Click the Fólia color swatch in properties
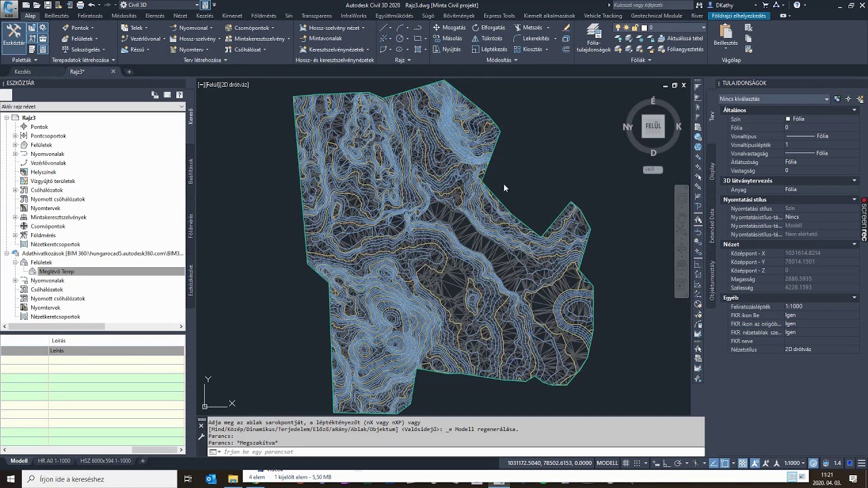 788,119
